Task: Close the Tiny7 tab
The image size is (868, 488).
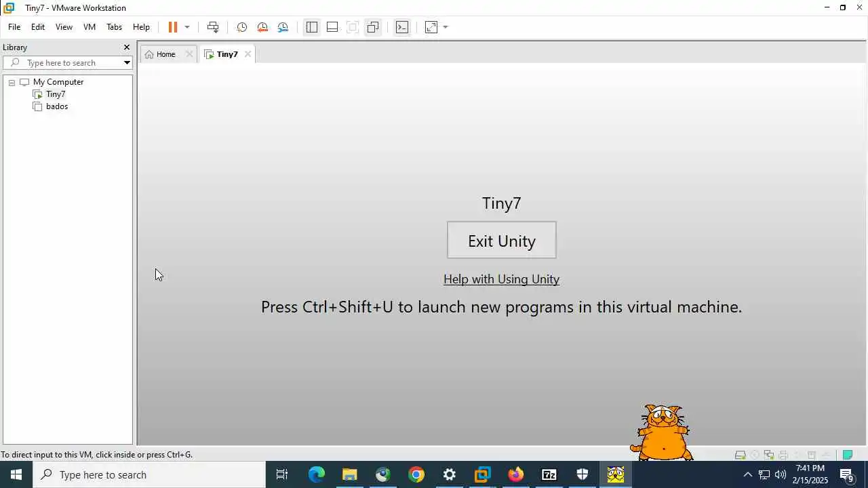Action: (248, 54)
